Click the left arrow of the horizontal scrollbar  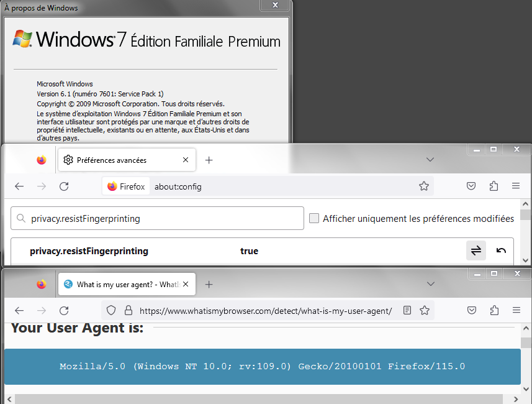pos(9,399)
